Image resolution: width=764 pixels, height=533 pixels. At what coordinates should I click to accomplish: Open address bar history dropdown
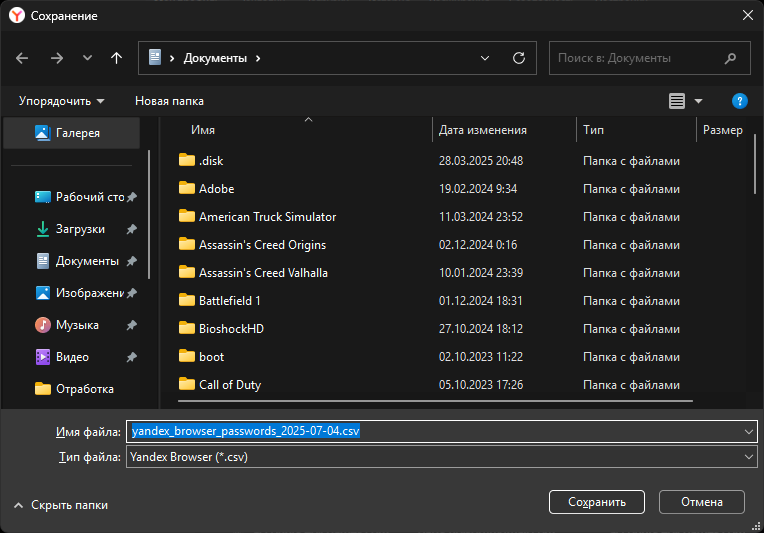pos(485,58)
